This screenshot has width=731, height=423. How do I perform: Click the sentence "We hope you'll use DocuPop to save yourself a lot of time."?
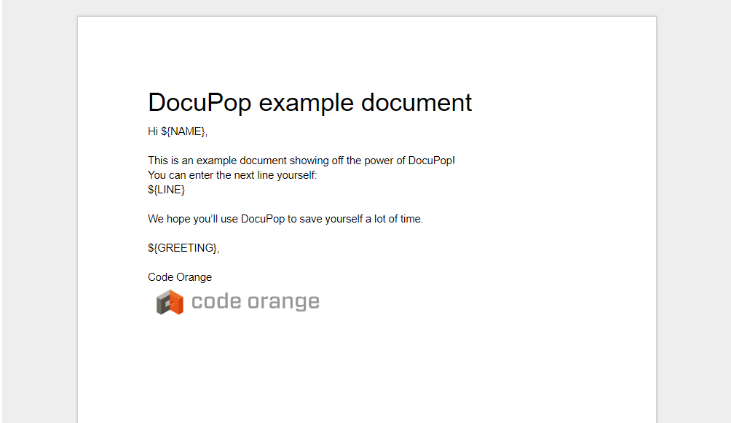(285, 219)
